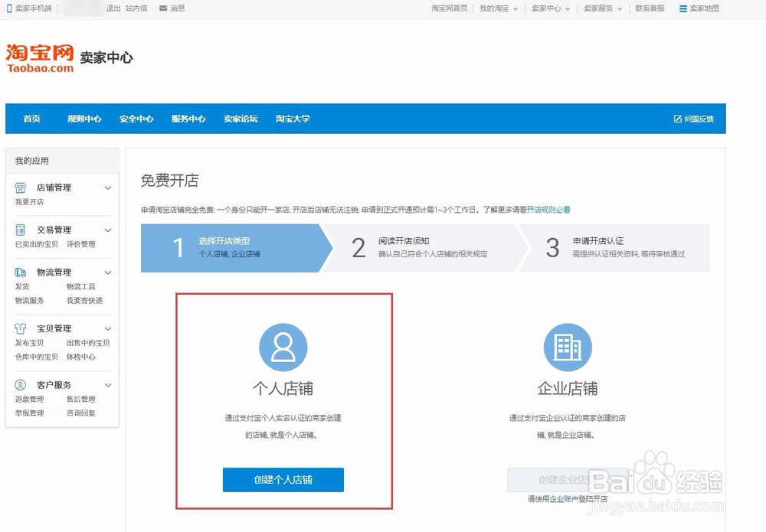Open 仓库中的宝贝 in sidebar
This screenshot has height=532, width=766.
click(x=37, y=357)
